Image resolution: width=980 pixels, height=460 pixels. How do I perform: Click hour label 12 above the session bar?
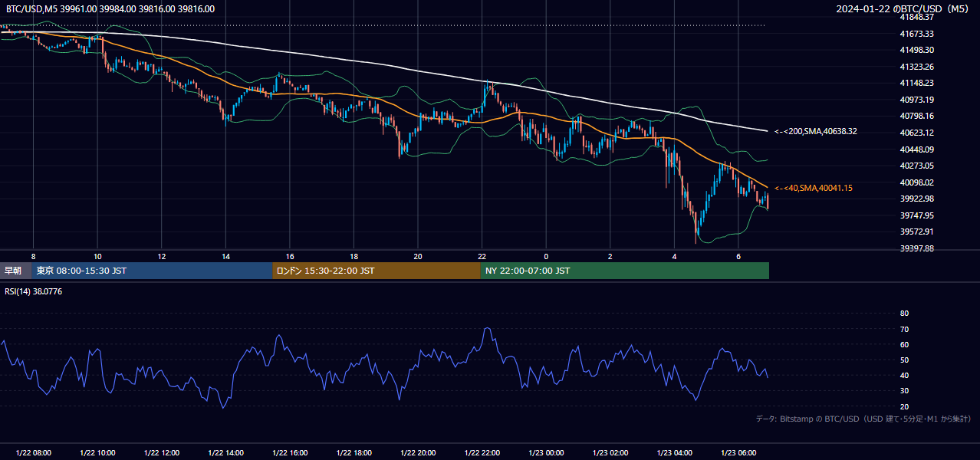coord(161,256)
